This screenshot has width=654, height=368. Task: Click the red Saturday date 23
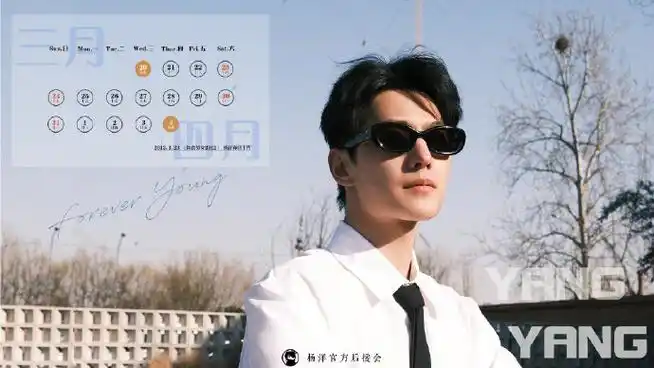click(225, 69)
